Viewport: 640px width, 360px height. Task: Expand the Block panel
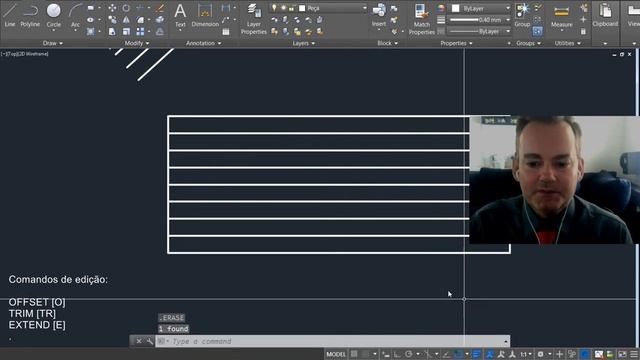(x=387, y=43)
